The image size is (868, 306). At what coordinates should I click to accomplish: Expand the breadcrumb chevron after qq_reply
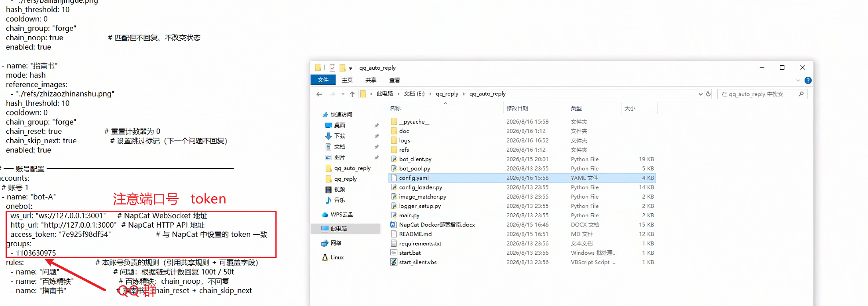click(463, 94)
